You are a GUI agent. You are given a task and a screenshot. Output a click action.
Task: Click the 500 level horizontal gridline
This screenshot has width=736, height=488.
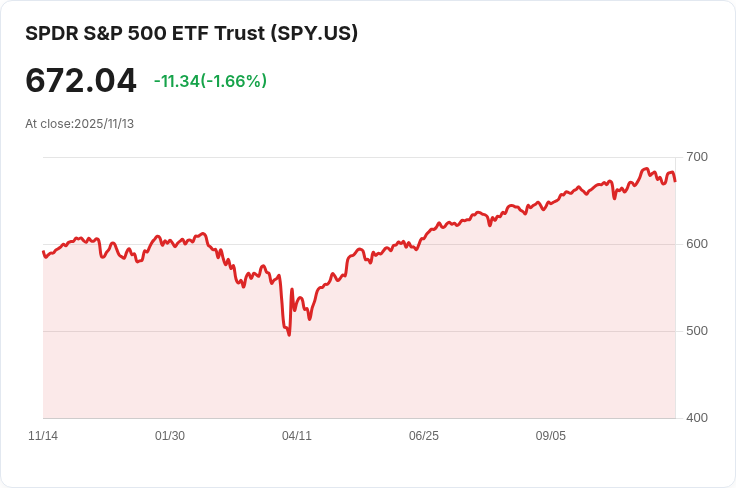click(359, 331)
